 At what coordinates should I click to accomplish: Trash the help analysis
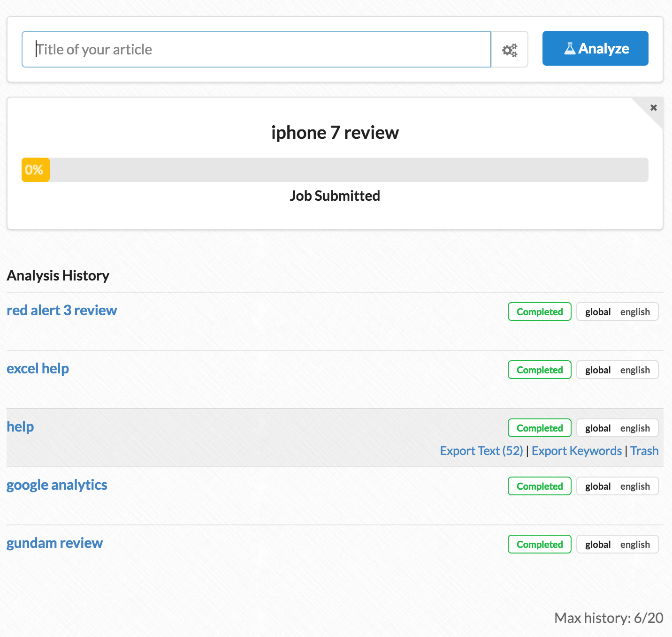[x=644, y=451]
